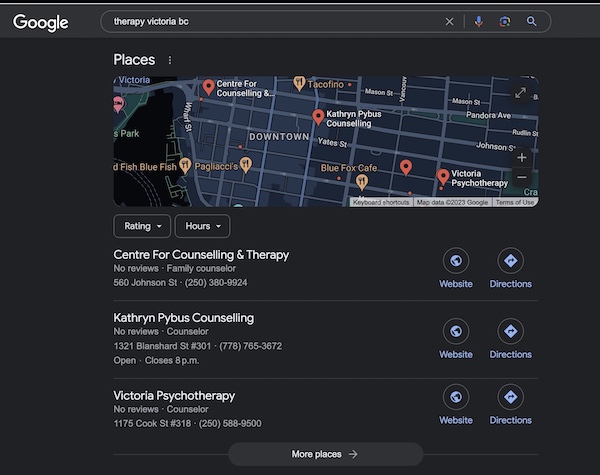
Task: Click the Pagliacci's restaurant map marker
Action: (x=246, y=165)
